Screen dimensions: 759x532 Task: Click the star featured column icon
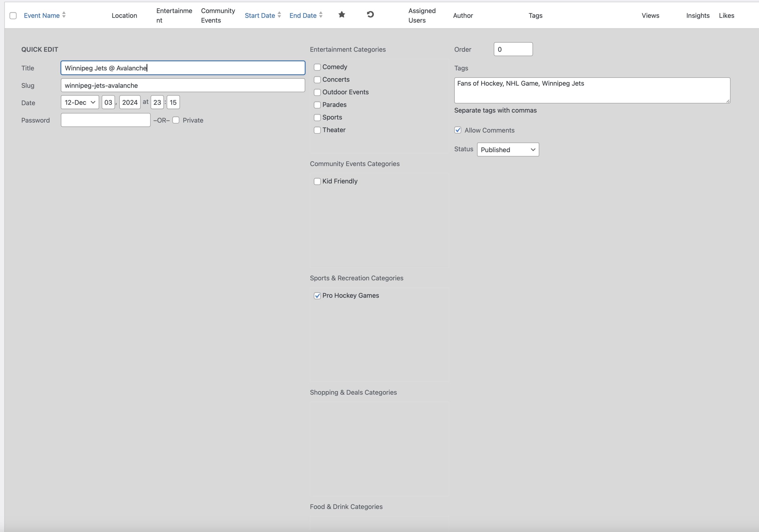coord(342,15)
